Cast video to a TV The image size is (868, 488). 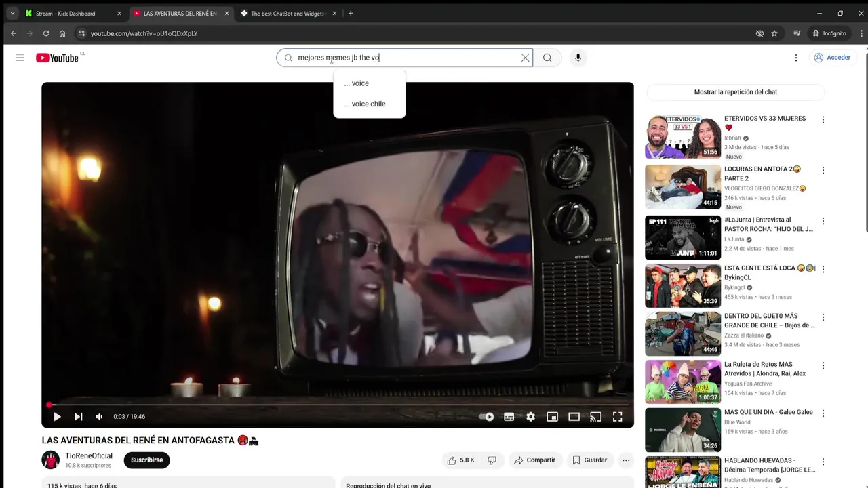pyautogui.click(x=595, y=417)
